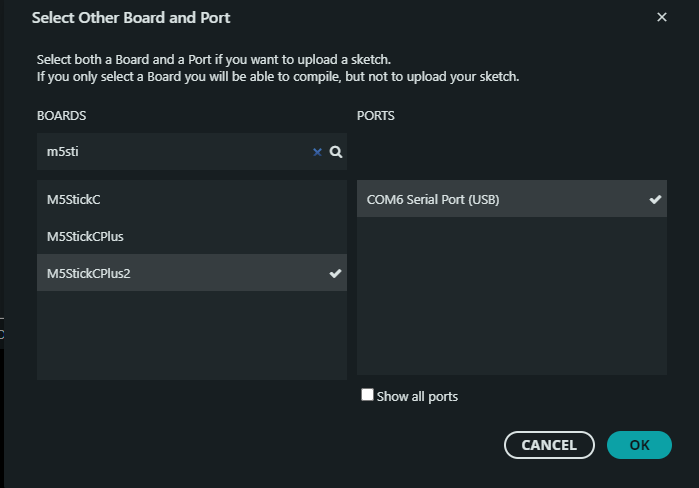Viewport: 699px width, 488px height.
Task: Enable the Show all ports checkbox
Action: 367,396
